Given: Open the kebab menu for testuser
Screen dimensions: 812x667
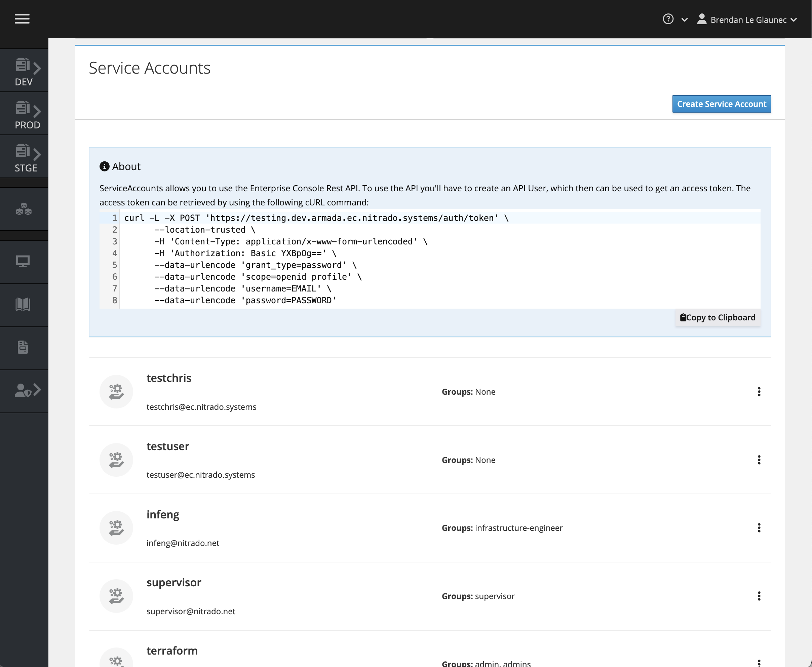Looking at the screenshot, I should (x=759, y=460).
